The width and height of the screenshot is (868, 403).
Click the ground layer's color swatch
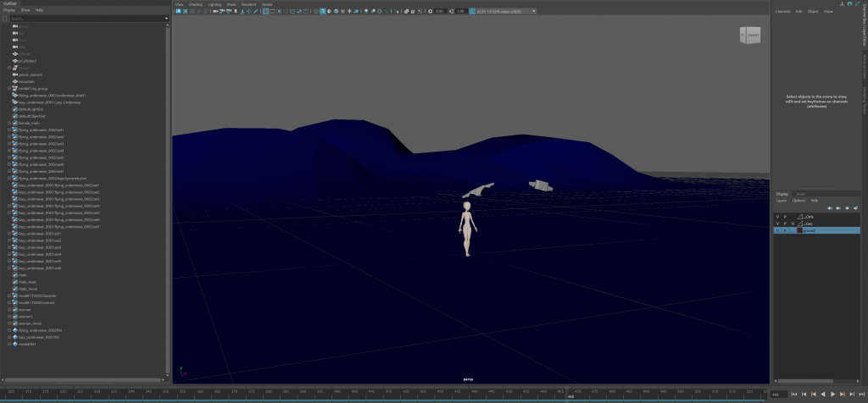(x=800, y=230)
